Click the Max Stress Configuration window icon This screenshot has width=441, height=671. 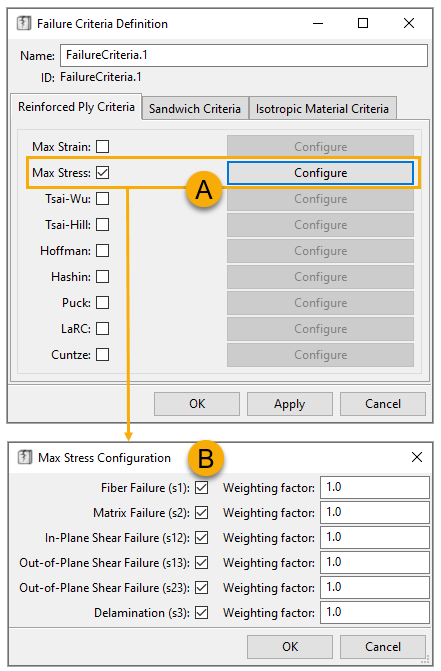[25, 457]
